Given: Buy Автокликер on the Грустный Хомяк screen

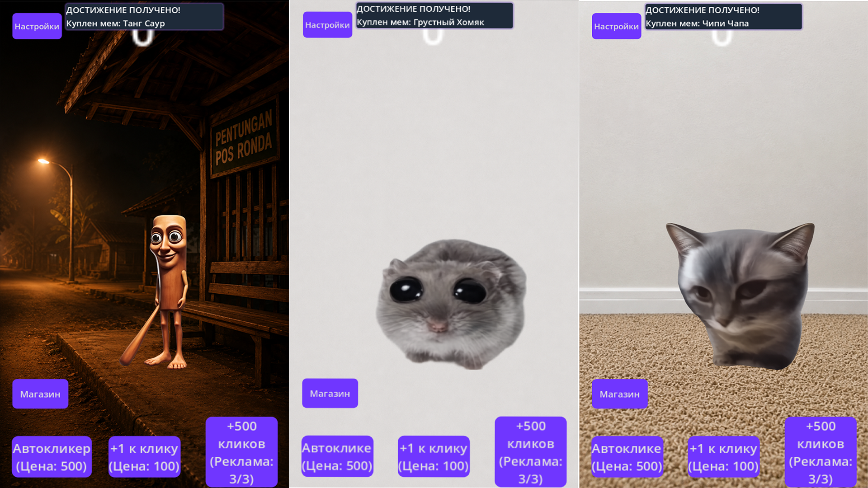Looking at the screenshot, I should 337,456.
